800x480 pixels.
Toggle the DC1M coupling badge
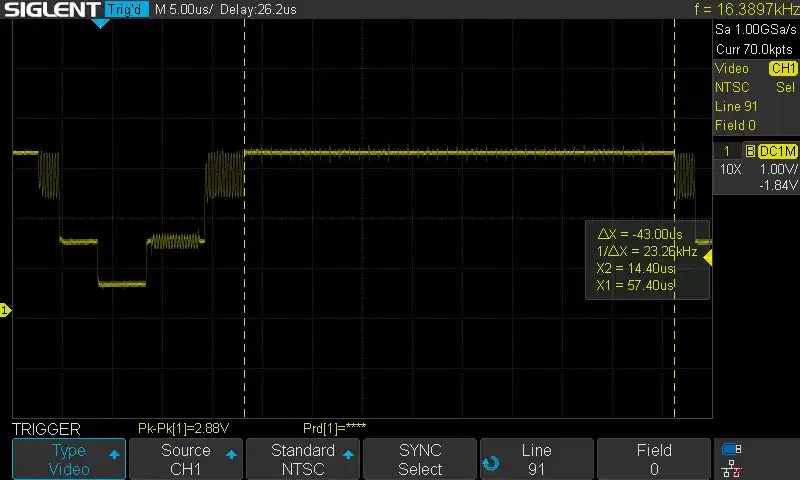777,151
